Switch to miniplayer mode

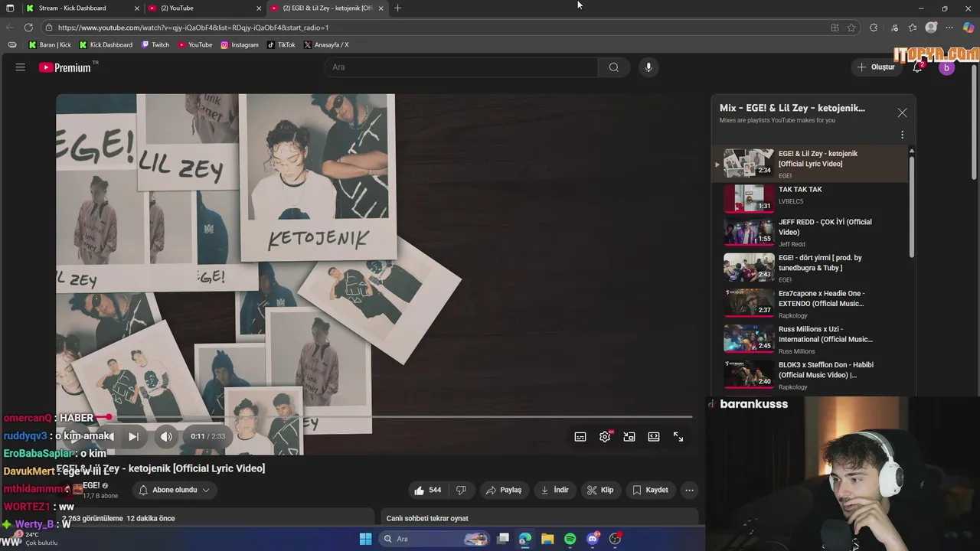[629, 436]
